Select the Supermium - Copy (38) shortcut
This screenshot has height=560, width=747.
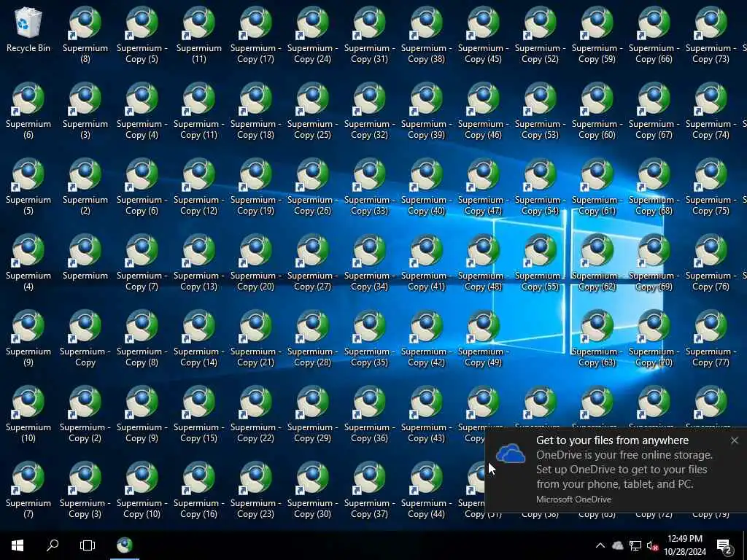click(x=426, y=35)
